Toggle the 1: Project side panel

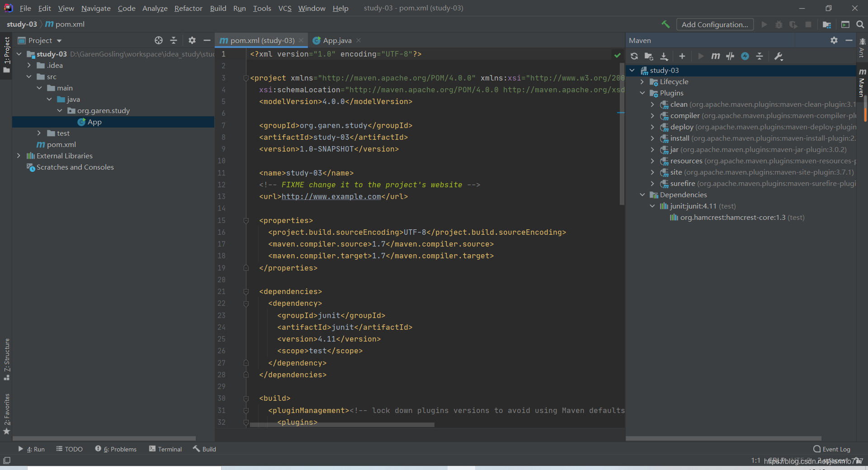coord(6,54)
